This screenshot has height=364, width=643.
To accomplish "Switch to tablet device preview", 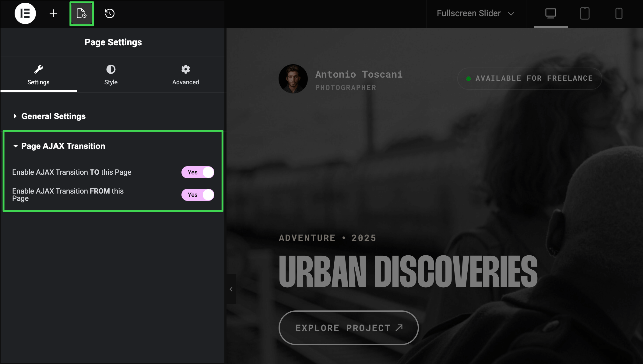I will pyautogui.click(x=585, y=13).
